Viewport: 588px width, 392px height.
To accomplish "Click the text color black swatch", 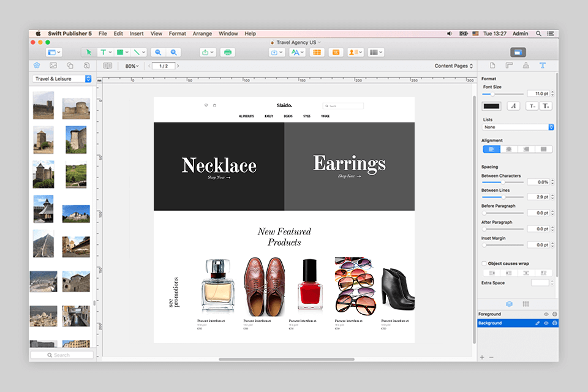I will click(x=491, y=106).
